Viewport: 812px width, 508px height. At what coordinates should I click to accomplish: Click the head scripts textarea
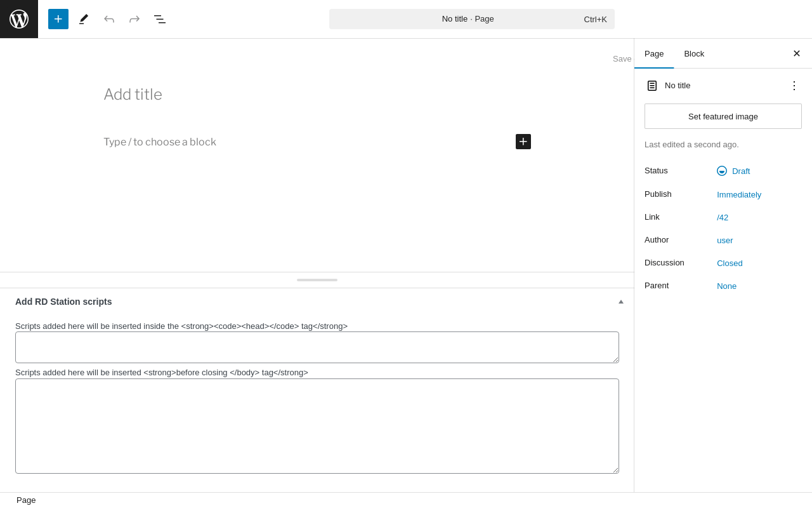tap(317, 347)
